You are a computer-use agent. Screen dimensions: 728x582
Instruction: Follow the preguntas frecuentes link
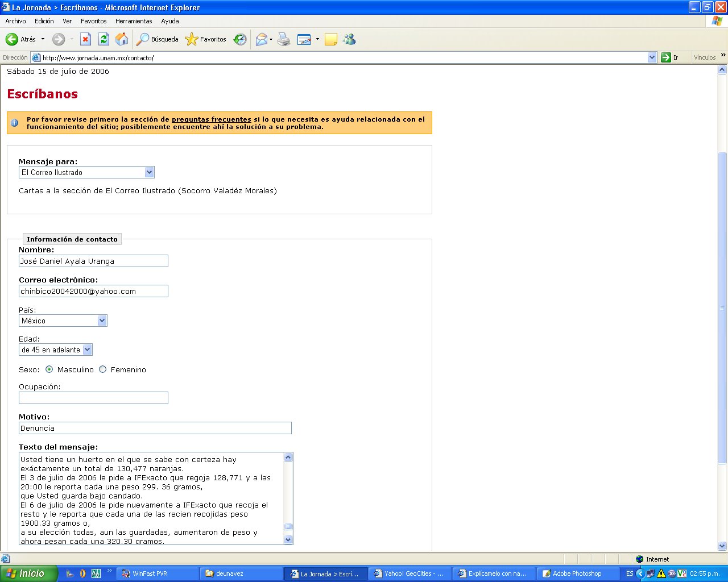[x=211, y=119]
